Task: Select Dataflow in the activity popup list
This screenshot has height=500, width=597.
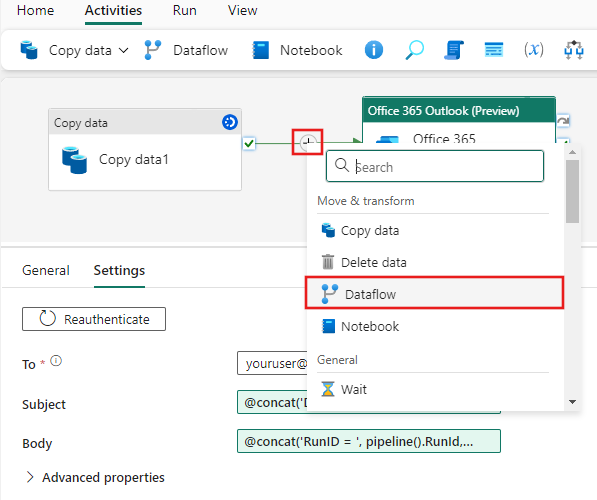Action: (434, 294)
